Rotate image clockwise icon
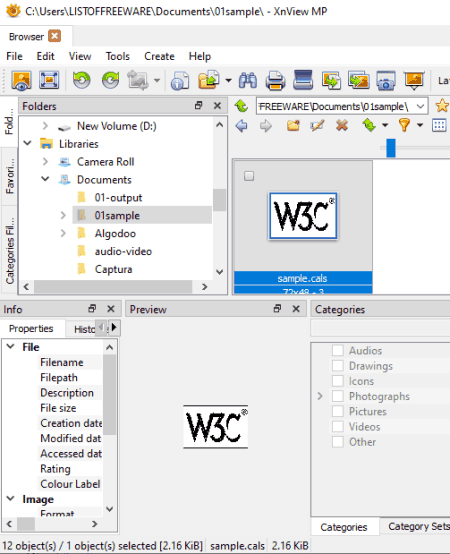Viewport: 450px width, 554px height. pyautogui.click(x=111, y=80)
